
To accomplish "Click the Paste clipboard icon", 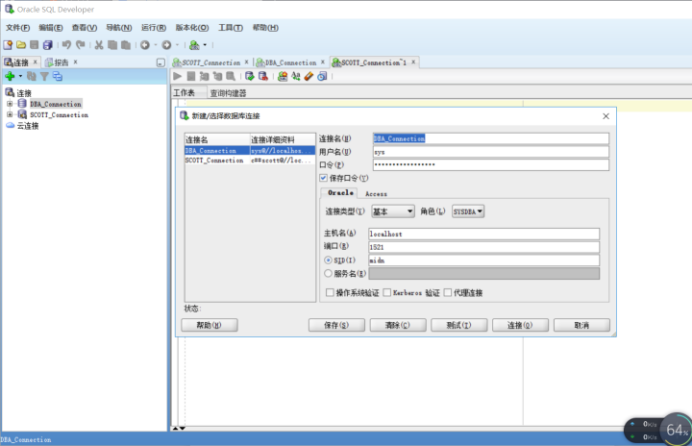I will tap(126, 45).
